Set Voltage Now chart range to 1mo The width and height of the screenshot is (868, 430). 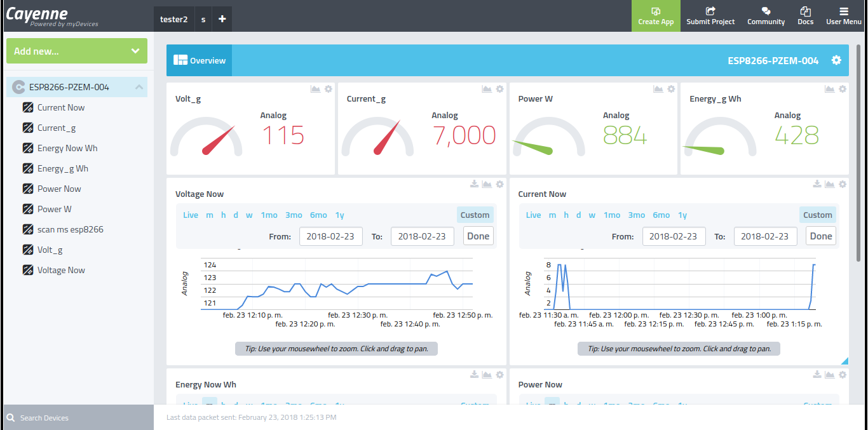[x=269, y=215]
